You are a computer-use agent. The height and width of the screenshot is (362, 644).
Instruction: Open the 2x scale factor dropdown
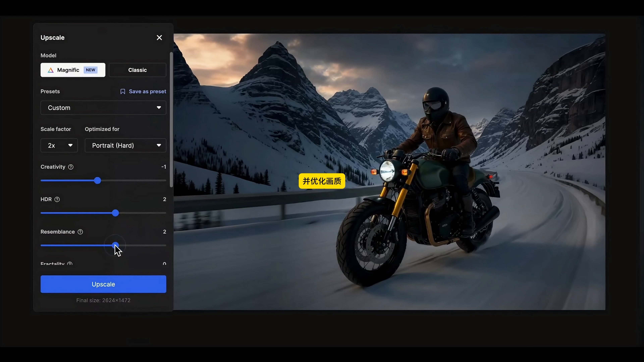coord(59,145)
